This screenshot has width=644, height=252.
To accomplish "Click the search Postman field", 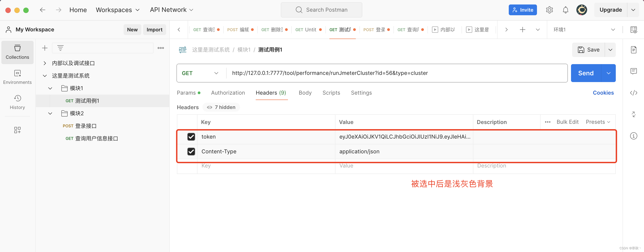I will pyautogui.click(x=322, y=10).
